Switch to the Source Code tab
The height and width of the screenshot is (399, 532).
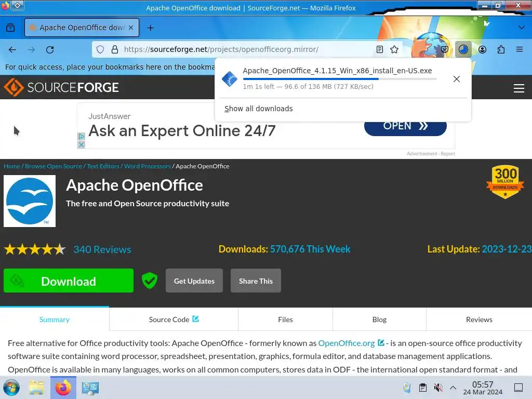174,320
